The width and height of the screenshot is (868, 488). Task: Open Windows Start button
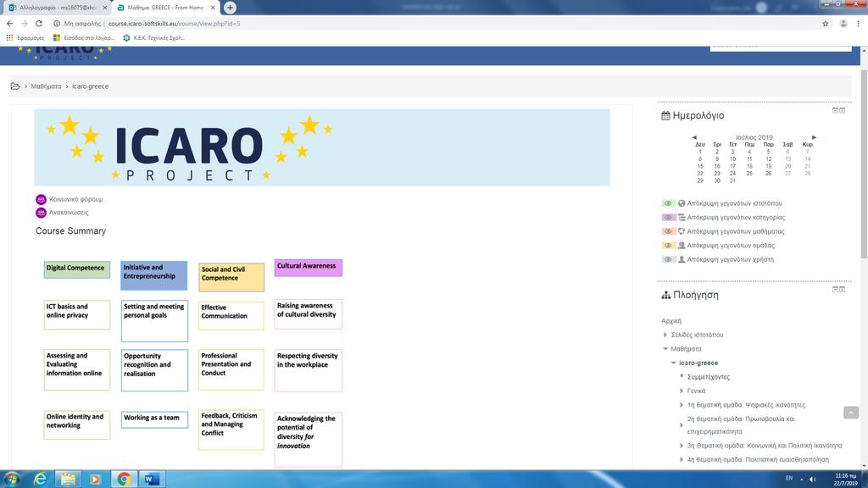[12, 479]
